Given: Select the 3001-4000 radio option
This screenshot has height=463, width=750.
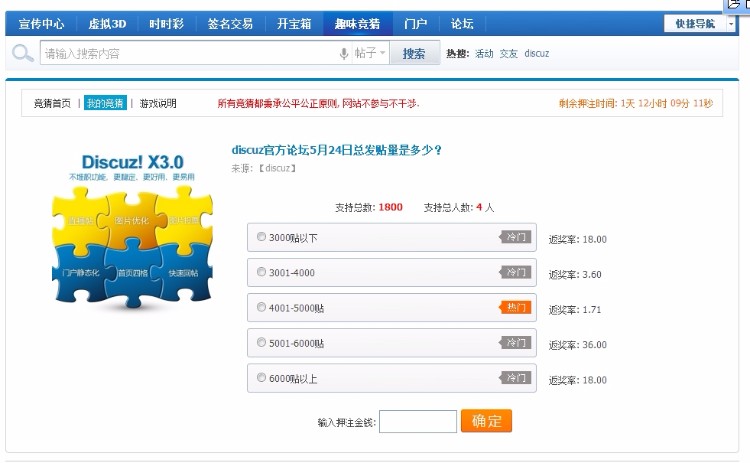Looking at the screenshot, I should (x=261, y=272).
